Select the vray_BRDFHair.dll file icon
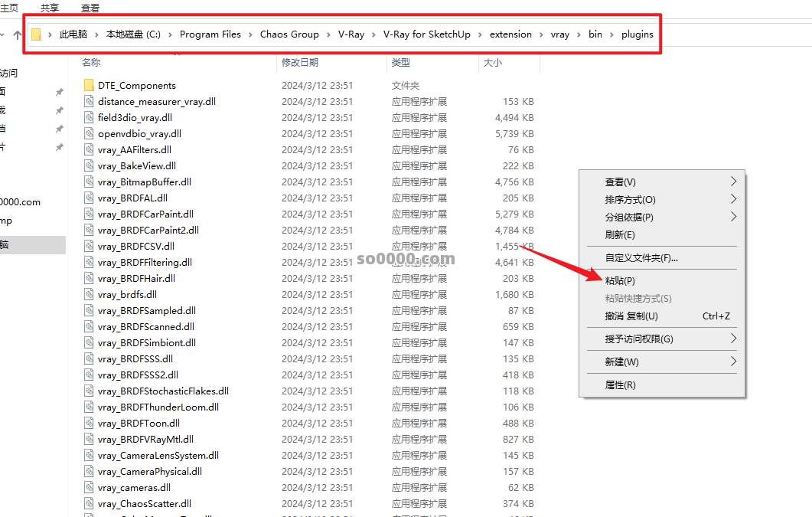Viewport: 812px width, 517px height. [89, 278]
